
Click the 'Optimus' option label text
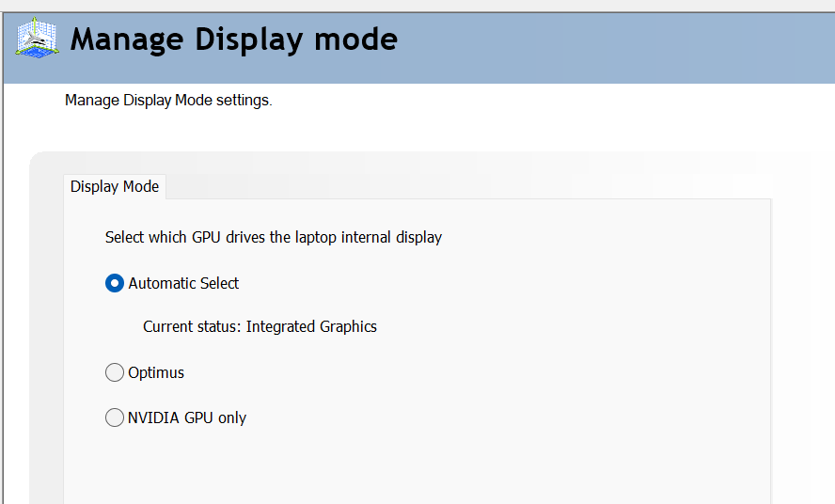coord(156,372)
